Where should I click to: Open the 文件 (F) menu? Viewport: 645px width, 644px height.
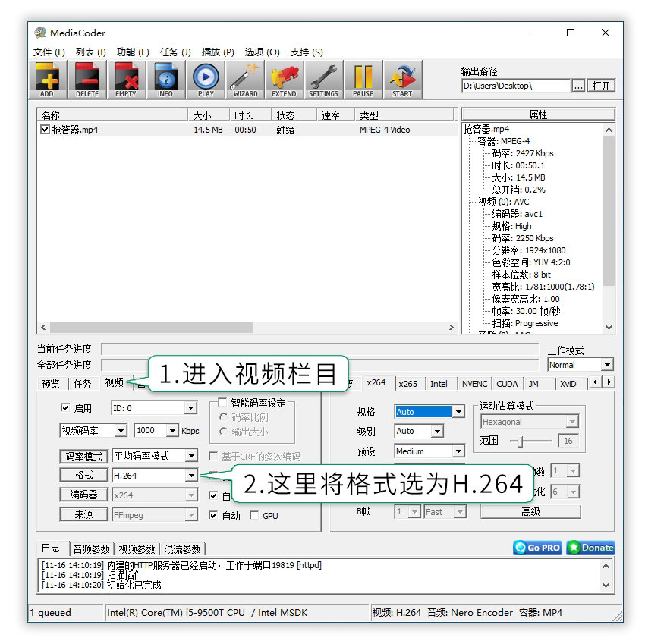point(49,52)
